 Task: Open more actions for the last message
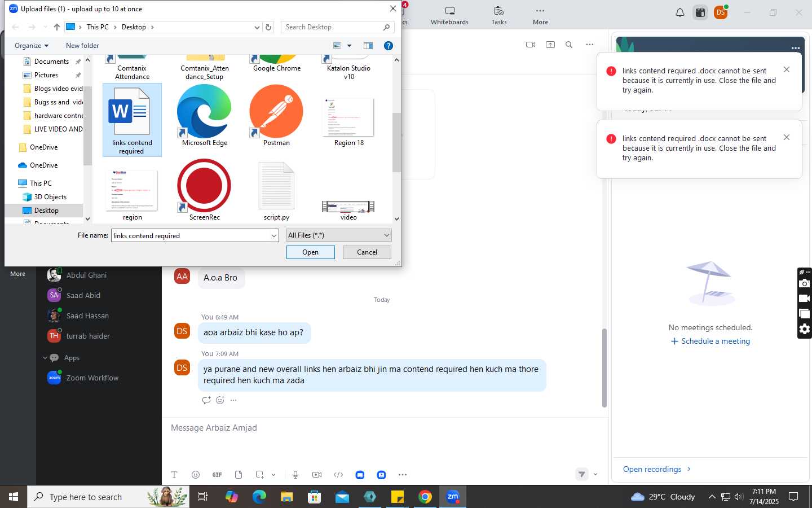coord(233,400)
